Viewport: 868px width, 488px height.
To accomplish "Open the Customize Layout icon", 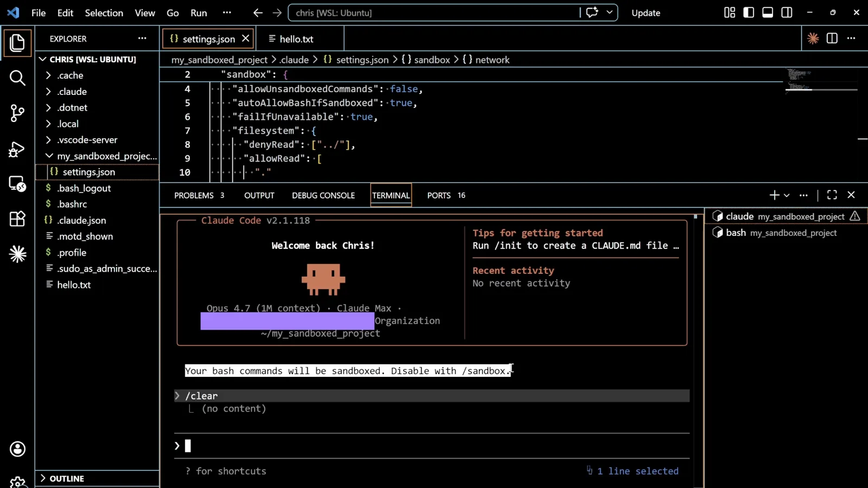I will point(730,12).
